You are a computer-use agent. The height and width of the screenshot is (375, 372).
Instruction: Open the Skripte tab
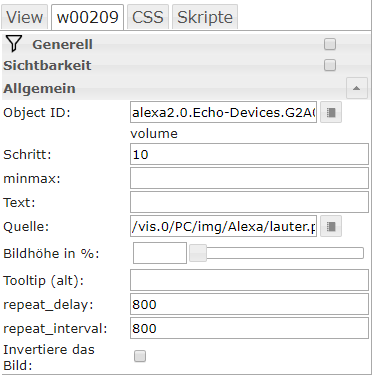point(205,17)
